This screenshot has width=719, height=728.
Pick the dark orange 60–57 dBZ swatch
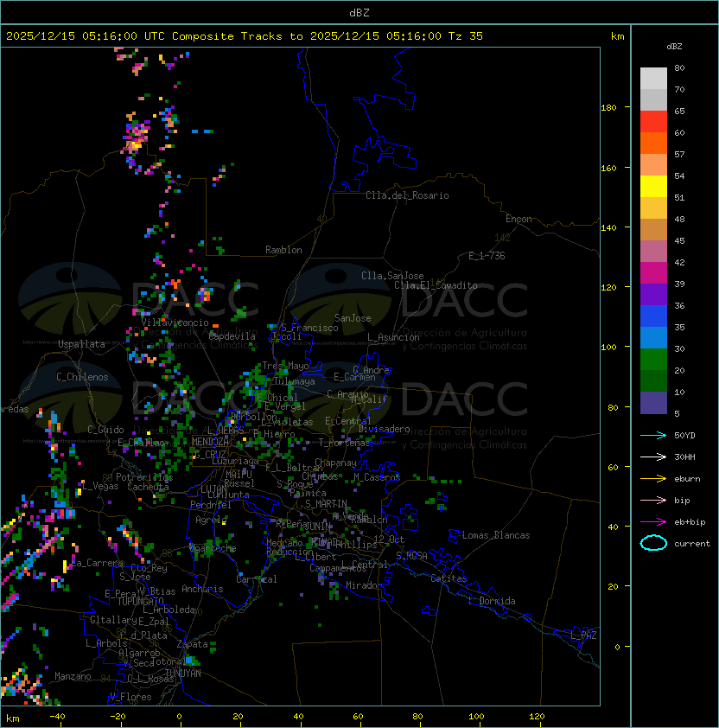(x=653, y=143)
